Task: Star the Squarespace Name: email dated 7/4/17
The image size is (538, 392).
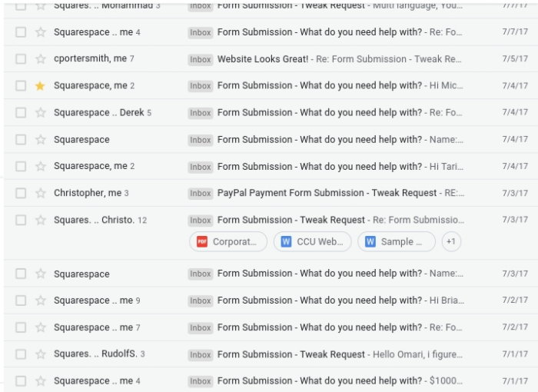Action: pos(41,140)
